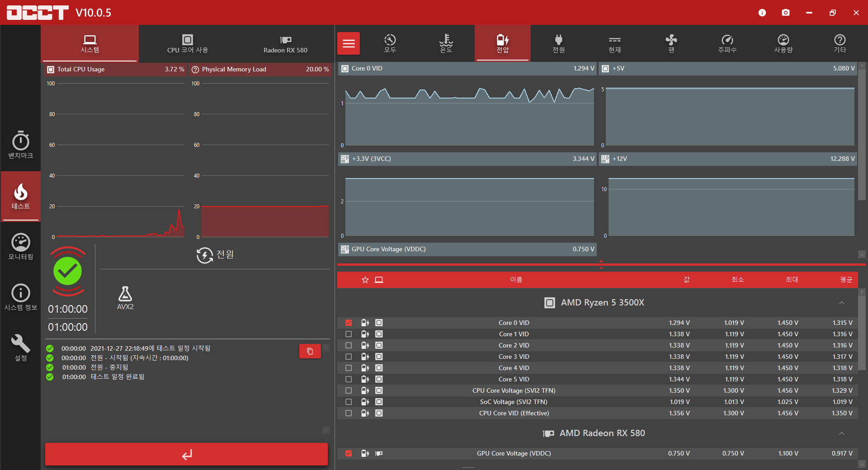Check the Core 2 VID checkbox
Image resolution: width=868 pixels, height=470 pixels.
(349, 345)
